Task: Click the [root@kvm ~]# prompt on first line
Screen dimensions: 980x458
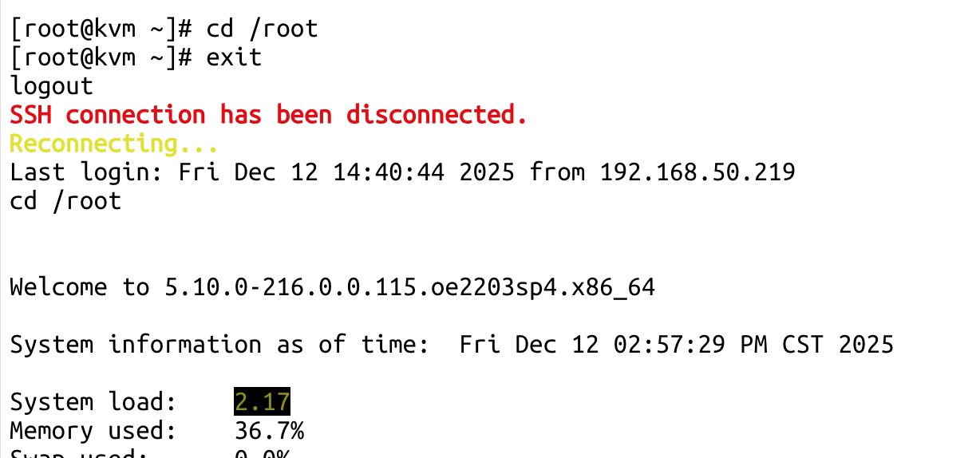Action: pos(101,29)
